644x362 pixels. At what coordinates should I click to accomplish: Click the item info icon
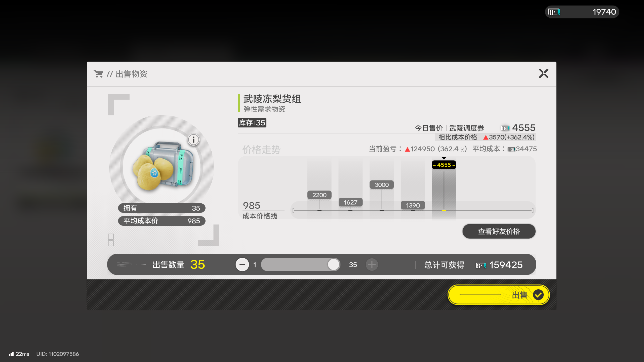193,140
